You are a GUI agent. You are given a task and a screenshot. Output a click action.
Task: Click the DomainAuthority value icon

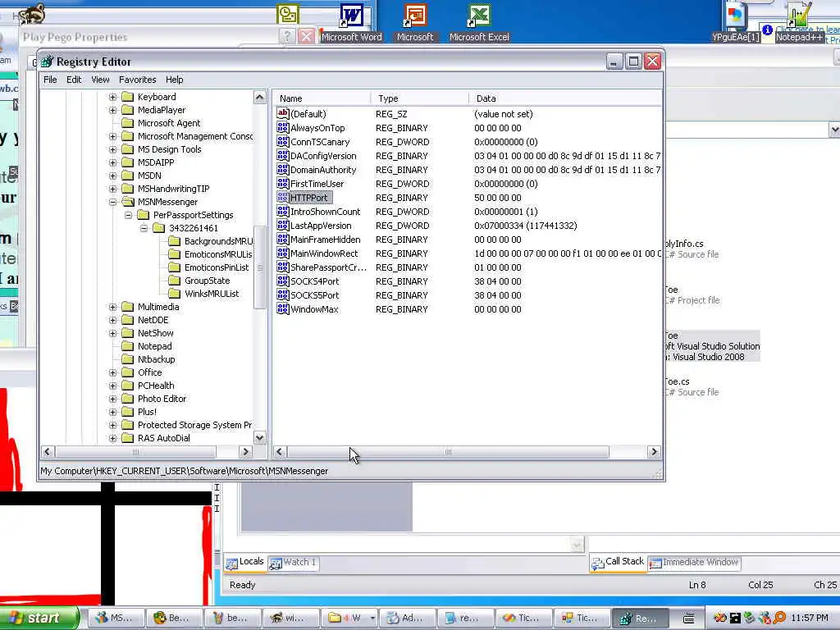[282, 169]
